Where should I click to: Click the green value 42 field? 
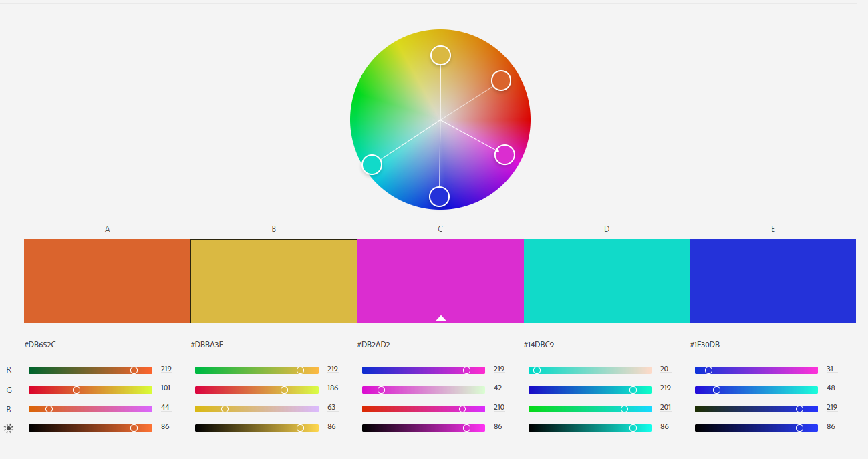coord(498,388)
